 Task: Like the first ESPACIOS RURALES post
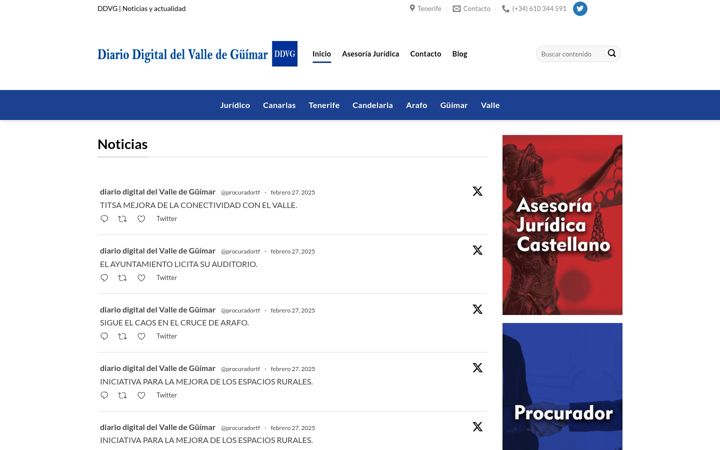141,395
